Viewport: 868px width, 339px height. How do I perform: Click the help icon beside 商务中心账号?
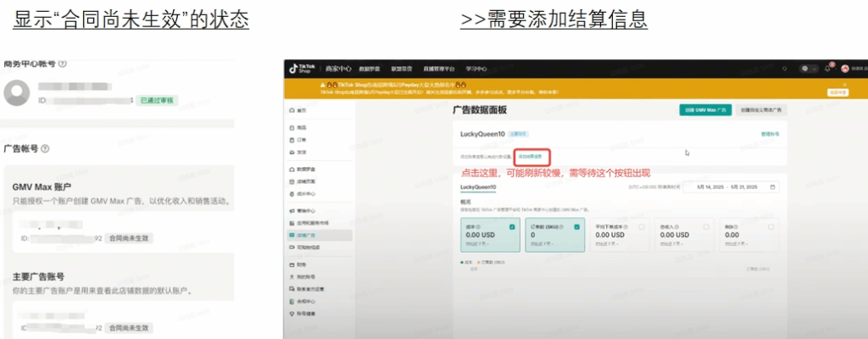click(62, 64)
